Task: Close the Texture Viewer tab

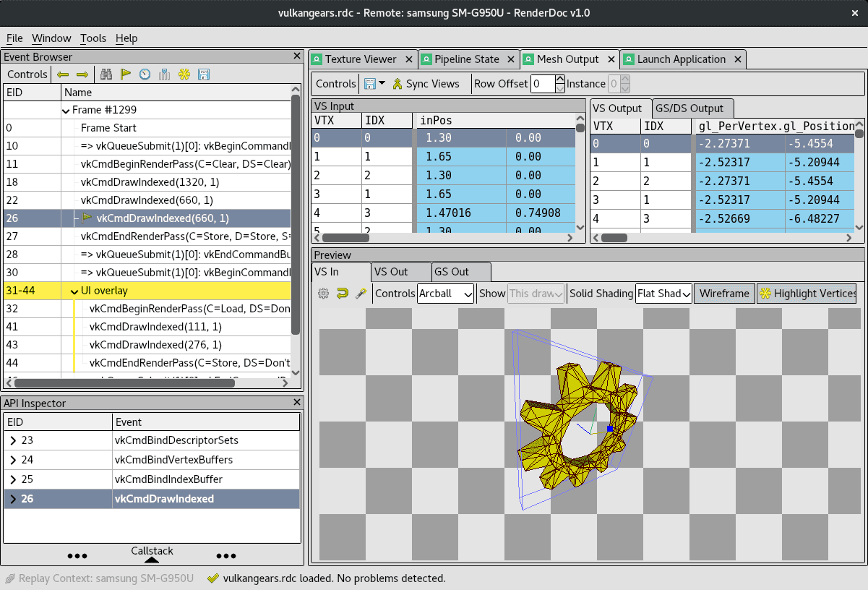Action: pyautogui.click(x=408, y=59)
